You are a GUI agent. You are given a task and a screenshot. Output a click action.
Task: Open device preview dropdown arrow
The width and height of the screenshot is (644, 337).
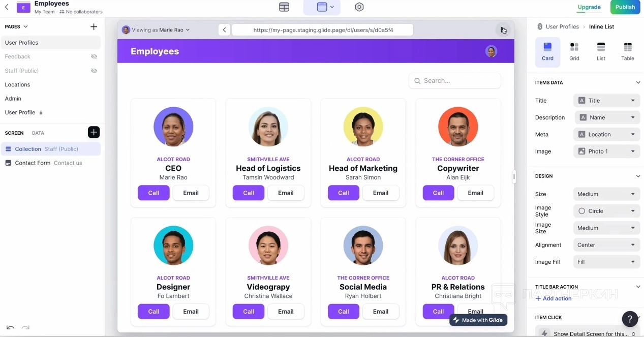point(332,7)
